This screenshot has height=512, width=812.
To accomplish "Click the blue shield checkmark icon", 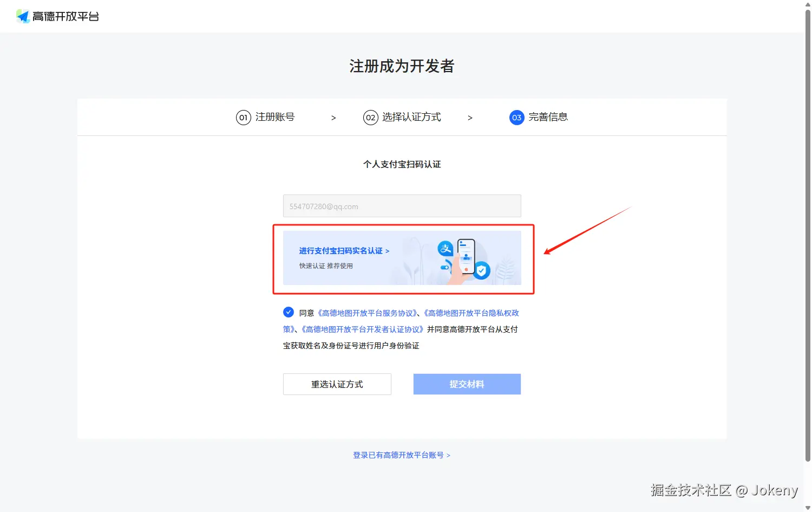I will (x=481, y=270).
